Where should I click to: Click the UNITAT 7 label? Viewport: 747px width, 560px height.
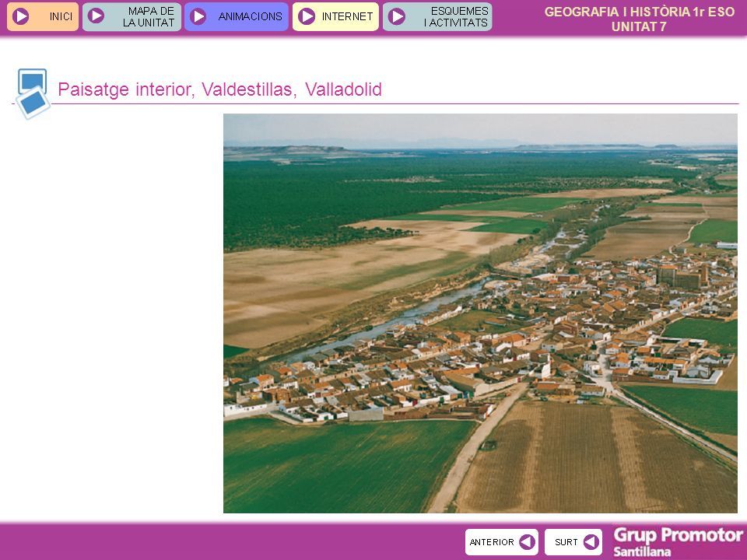click(639, 26)
